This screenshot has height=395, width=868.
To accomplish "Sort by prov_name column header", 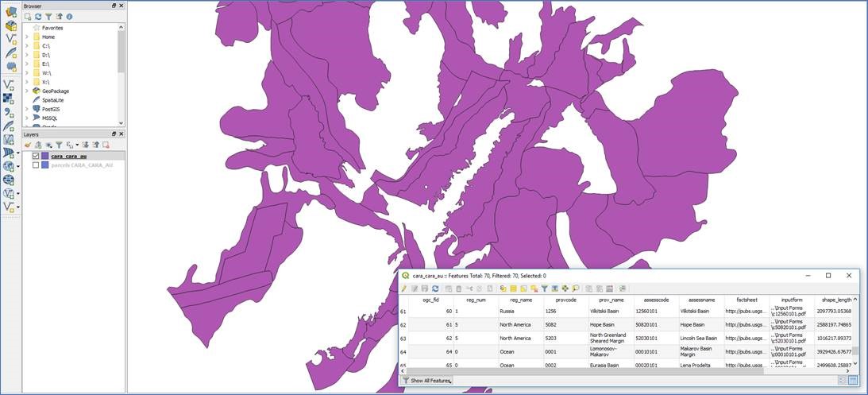I will point(611,299).
